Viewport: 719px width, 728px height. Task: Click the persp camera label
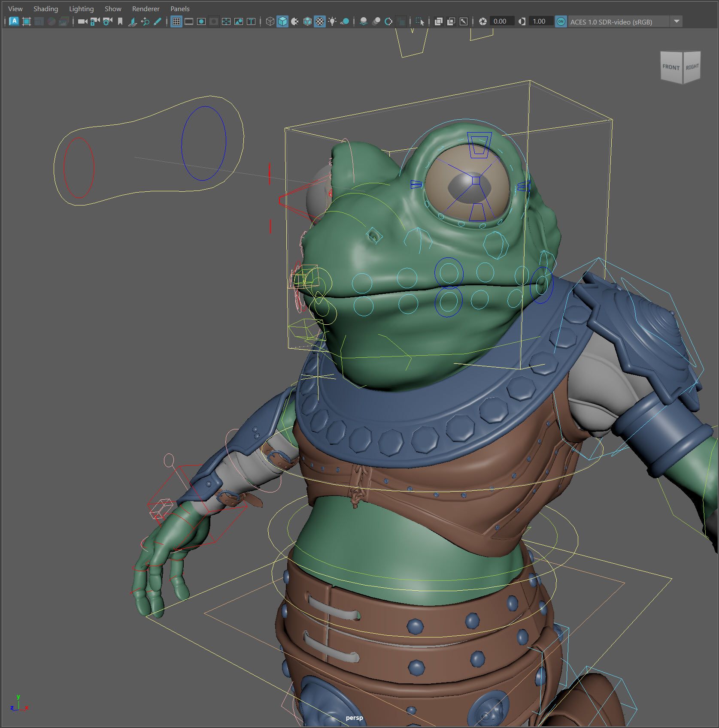354,718
